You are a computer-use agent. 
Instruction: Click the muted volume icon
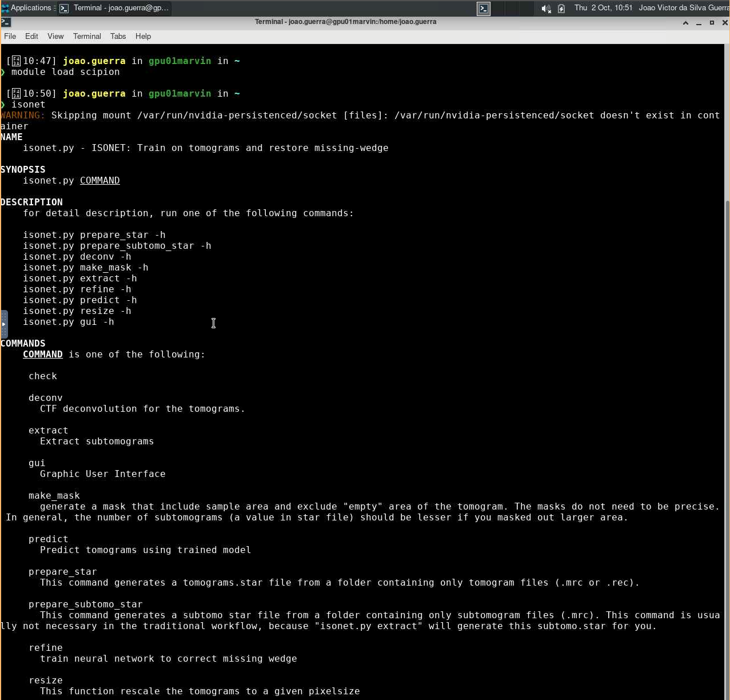tap(546, 8)
